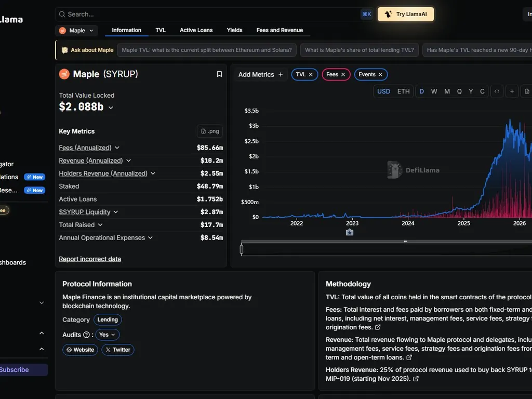
Task: Select yearly (Y) chart interval
Action: (471, 91)
